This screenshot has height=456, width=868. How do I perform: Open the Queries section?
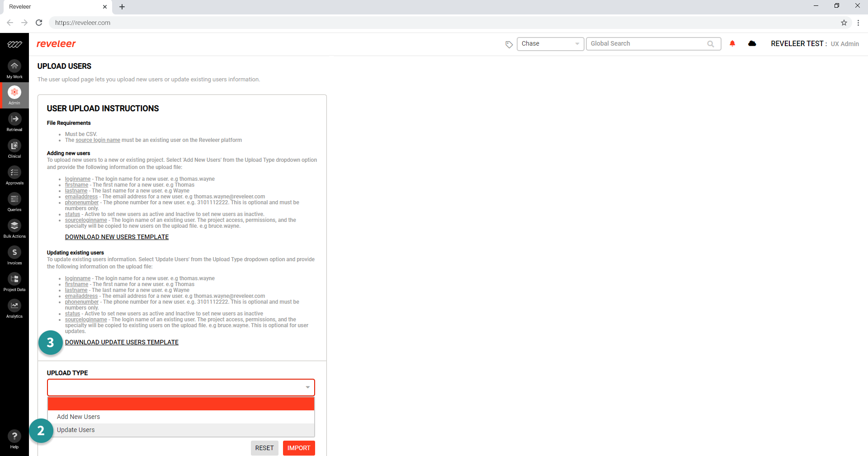point(14,202)
